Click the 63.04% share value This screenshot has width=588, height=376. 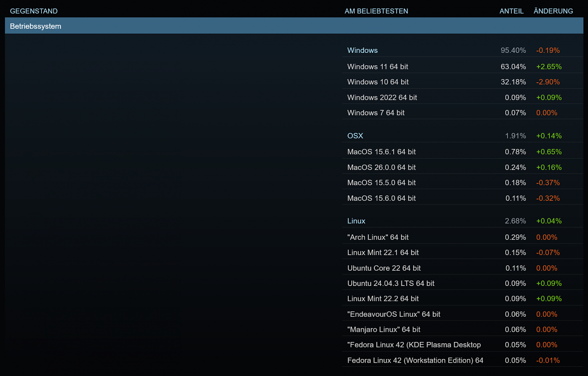(513, 67)
